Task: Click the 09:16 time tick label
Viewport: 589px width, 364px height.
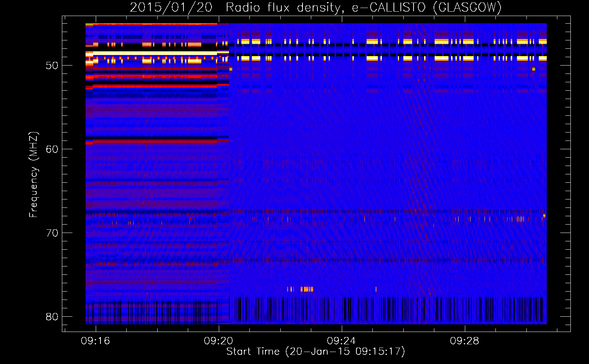Action: pos(95,341)
